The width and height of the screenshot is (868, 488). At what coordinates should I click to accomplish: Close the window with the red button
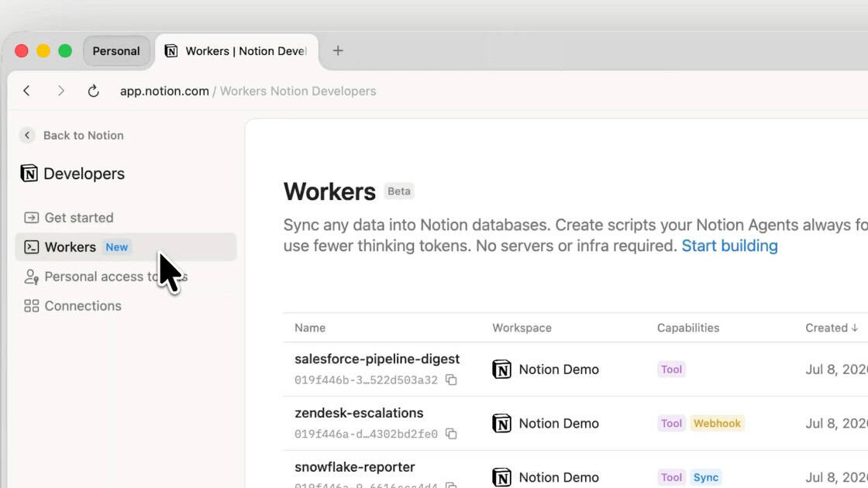[x=22, y=51]
